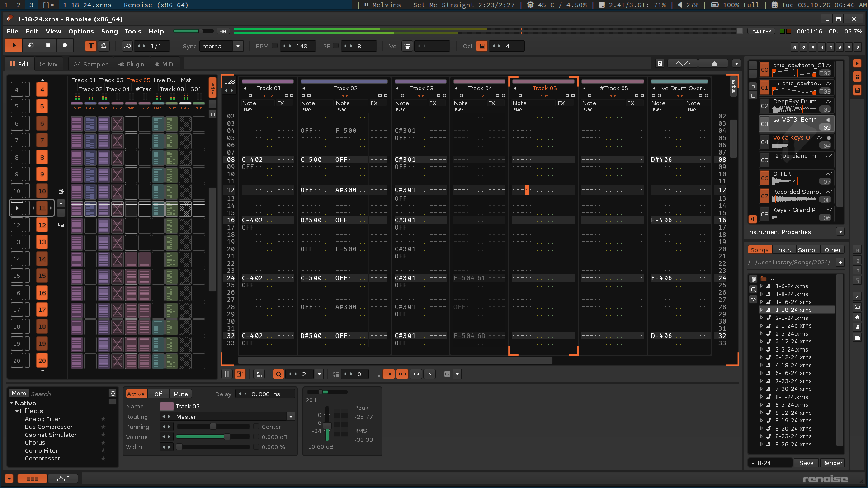
Task: Click the scope waveform display icon
Action: 683,64
